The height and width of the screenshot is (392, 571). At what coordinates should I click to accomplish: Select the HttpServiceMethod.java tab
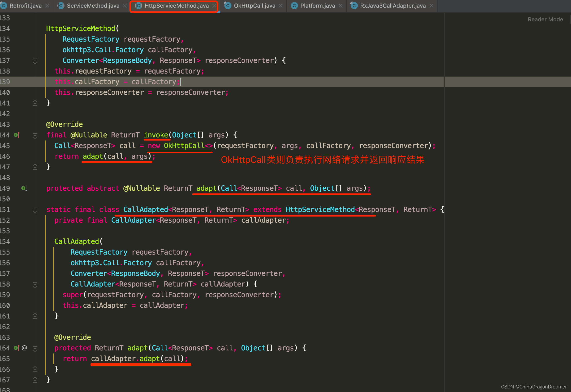[x=177, y=6]
